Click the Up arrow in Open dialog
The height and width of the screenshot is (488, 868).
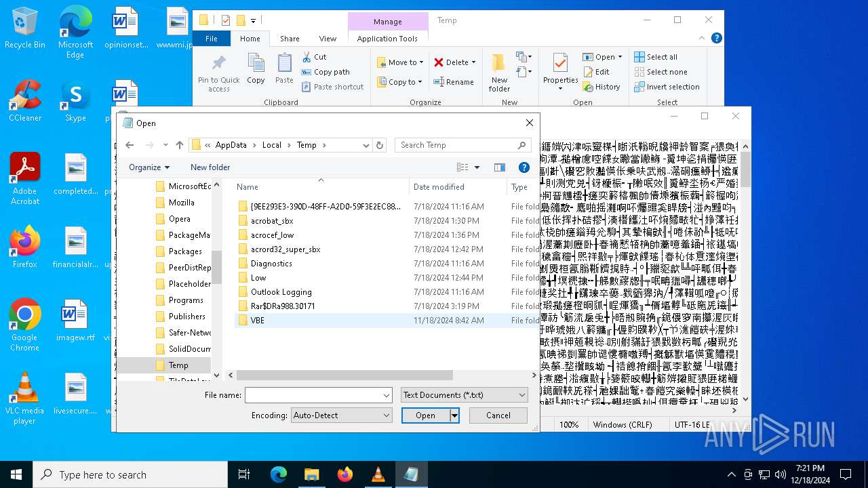click(x=180, y=145)
